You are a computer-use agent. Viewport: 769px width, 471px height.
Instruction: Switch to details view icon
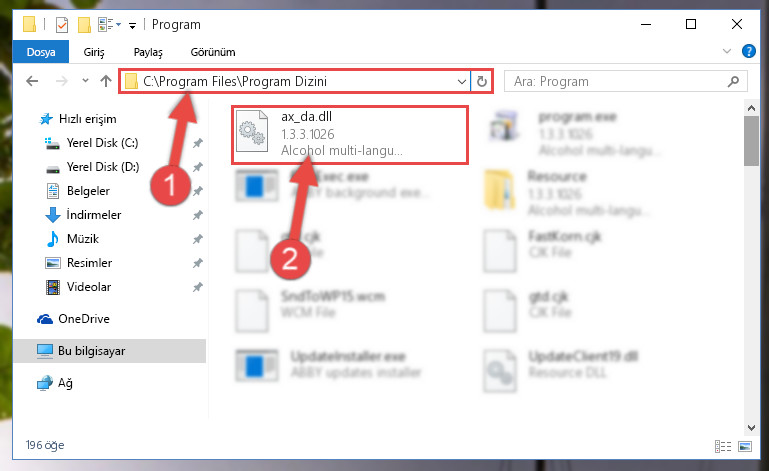point(723,446)
